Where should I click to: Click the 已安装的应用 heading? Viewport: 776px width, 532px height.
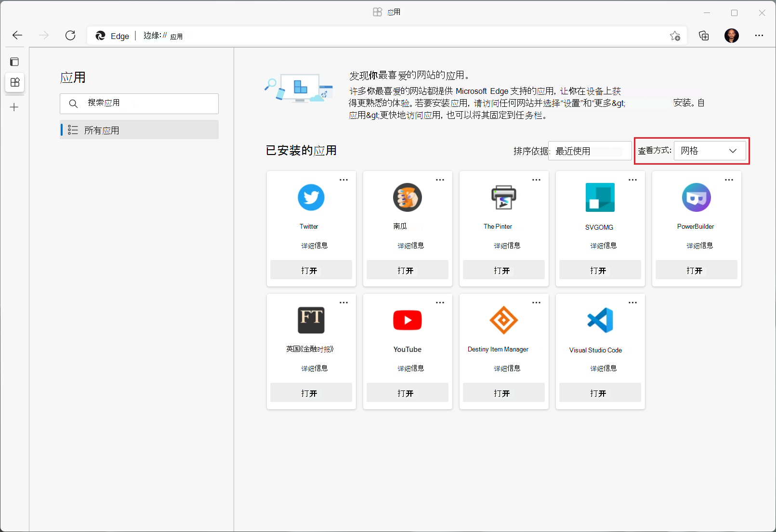click(301, 151)
